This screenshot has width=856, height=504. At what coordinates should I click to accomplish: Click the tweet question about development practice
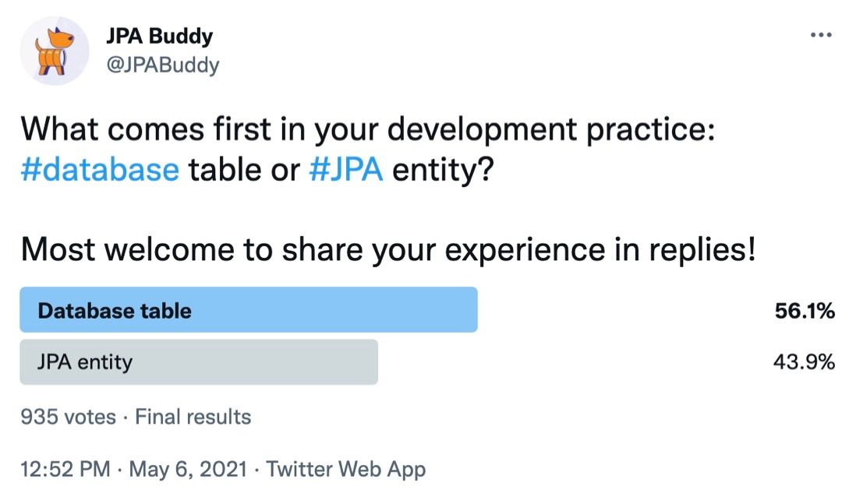point(367,150)
